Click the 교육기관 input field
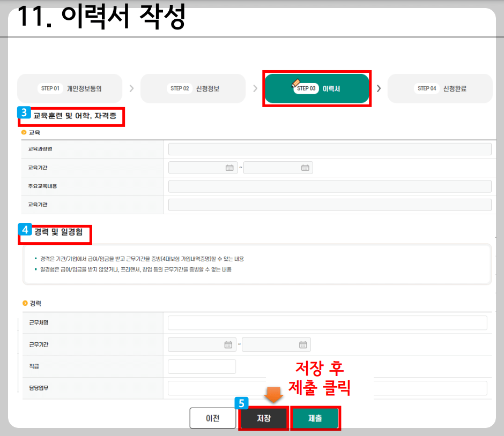504x436 pixels. tap(330, 205)
